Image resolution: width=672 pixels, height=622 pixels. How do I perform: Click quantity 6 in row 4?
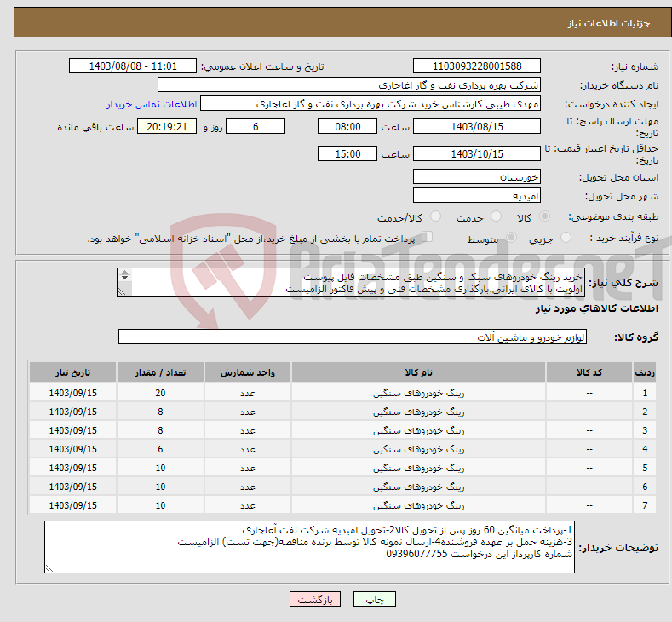(x=160, y=449)
